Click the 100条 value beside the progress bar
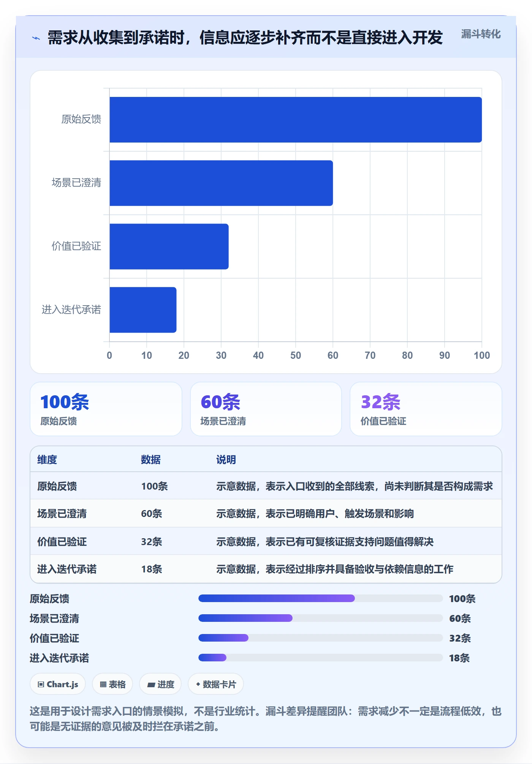 [x=462, y=599]
